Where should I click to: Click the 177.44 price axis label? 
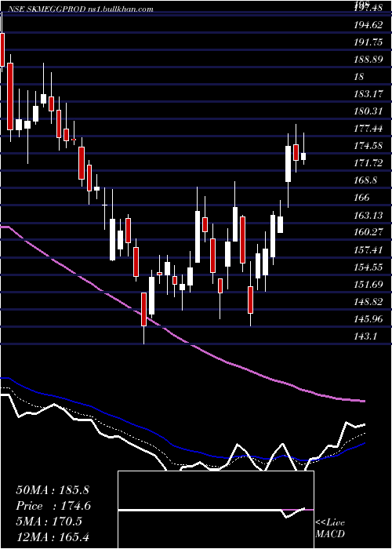click(x=368, y=129)
